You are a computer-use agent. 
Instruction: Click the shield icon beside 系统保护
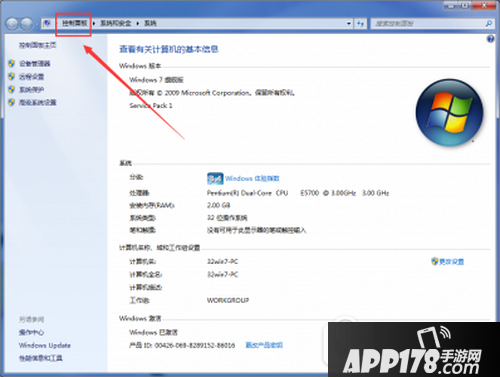(12, 89)
